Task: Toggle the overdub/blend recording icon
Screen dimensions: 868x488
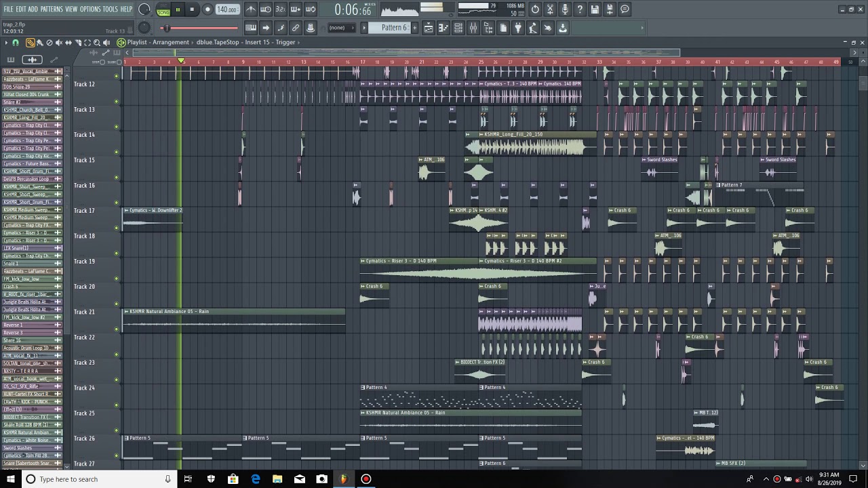Action: (296, 9)
